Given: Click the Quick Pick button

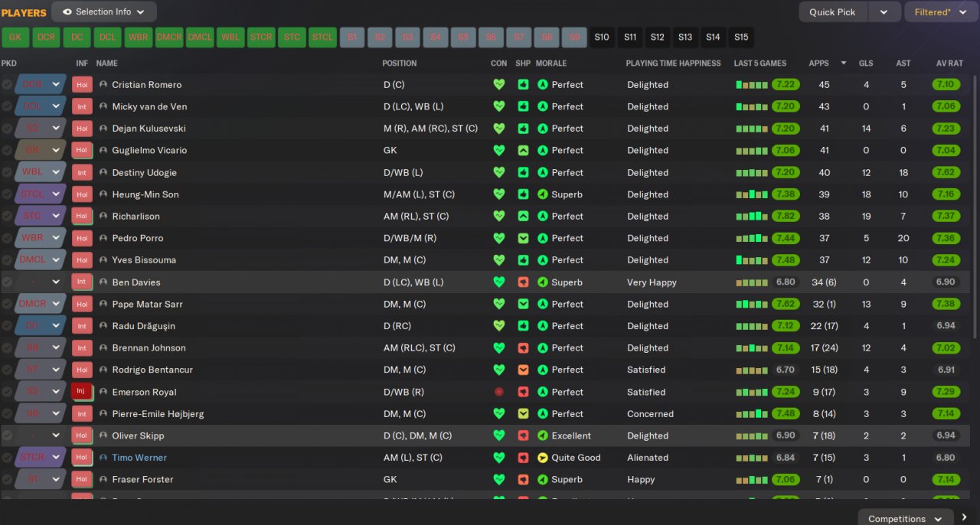Looking at the screenshot, I should 833,12.
